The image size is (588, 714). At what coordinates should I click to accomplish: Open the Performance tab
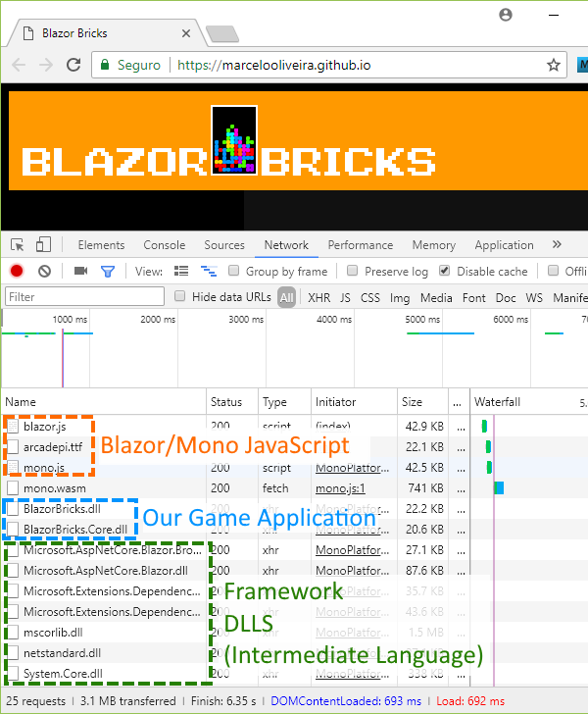tap(361, 245)
